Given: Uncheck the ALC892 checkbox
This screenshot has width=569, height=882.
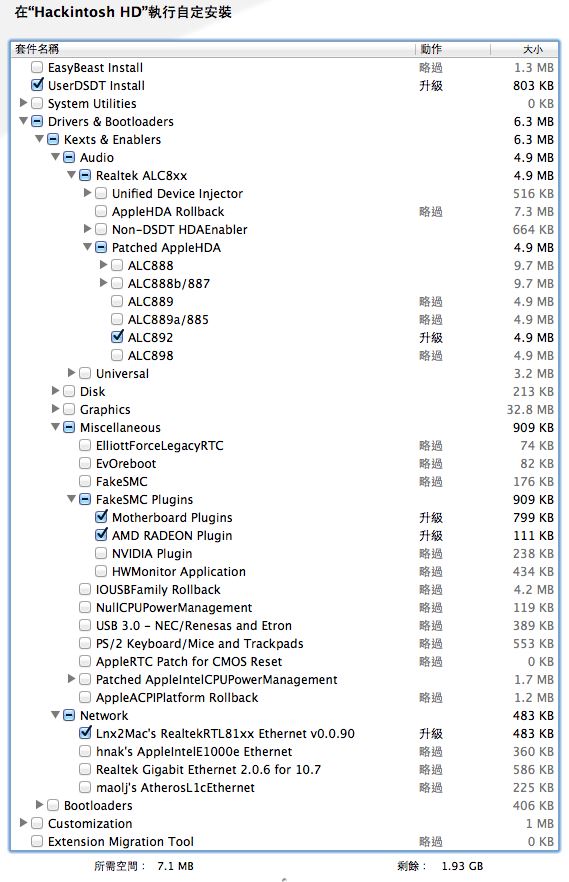Looking at the screenshot, I should [117, 338].
